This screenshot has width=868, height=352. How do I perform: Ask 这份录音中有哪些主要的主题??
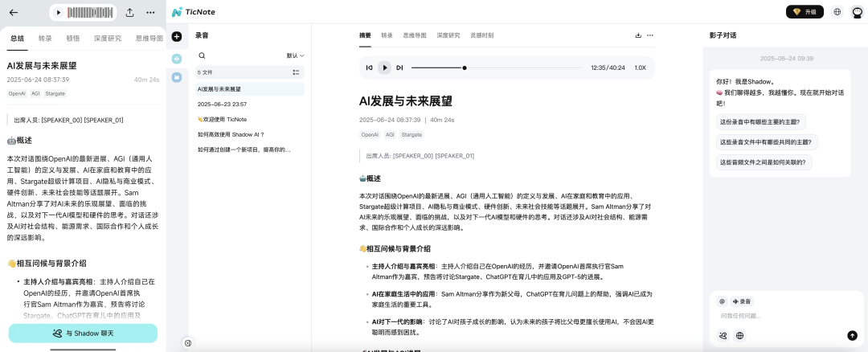click(x=762, y=122)
